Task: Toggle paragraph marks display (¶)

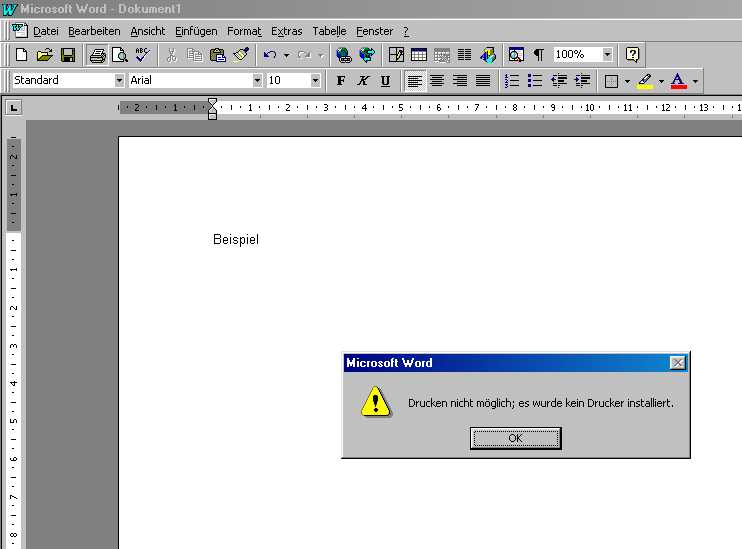Action: tap(539, 55)
